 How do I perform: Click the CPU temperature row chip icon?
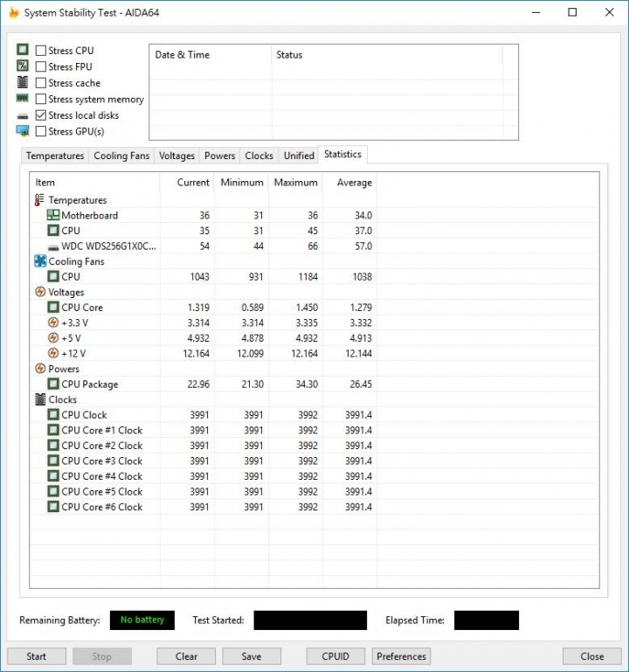pos(53,231)
